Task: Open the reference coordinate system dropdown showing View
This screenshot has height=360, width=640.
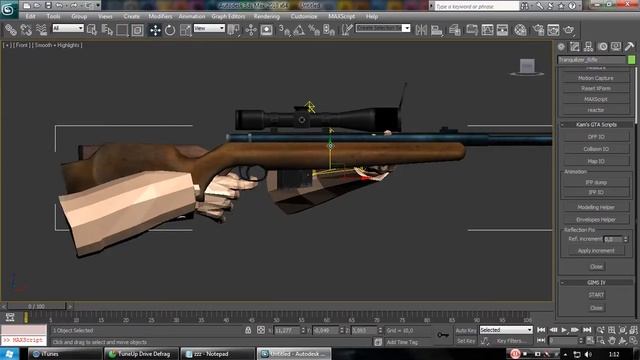Action: 209,28
